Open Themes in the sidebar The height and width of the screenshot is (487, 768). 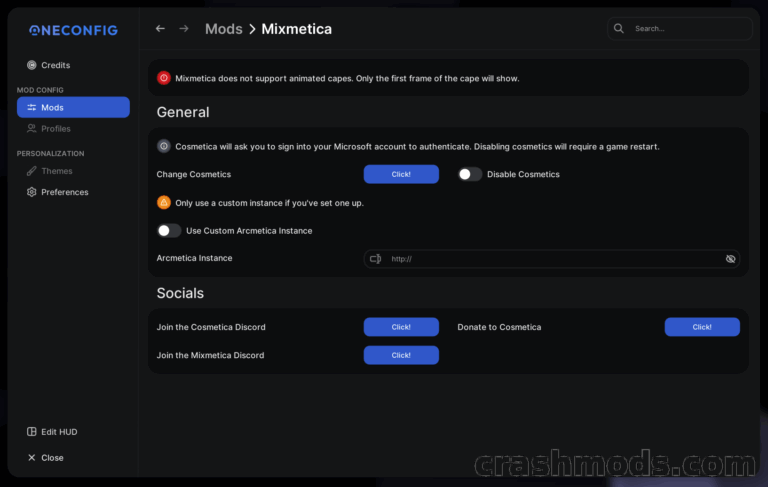[x=49, y=171]
